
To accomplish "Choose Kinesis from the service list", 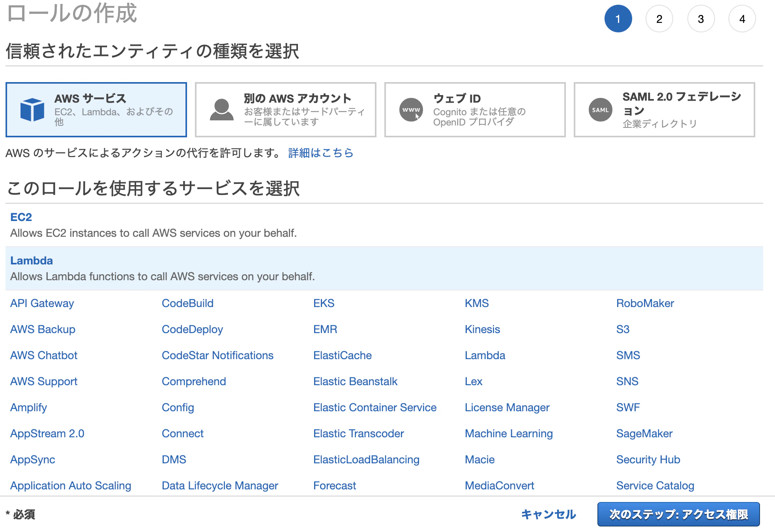I will click(482, 329).
